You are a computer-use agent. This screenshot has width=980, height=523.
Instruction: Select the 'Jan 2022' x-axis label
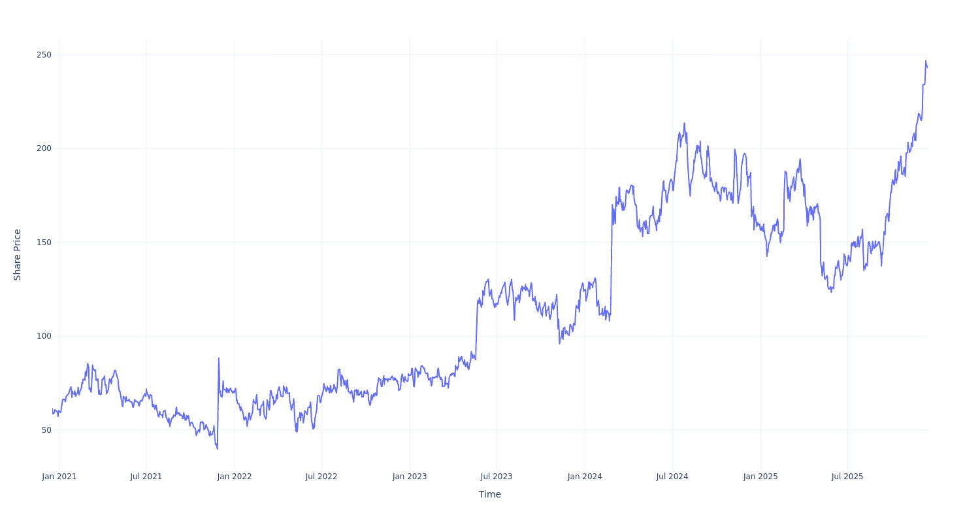click(235, 477)
